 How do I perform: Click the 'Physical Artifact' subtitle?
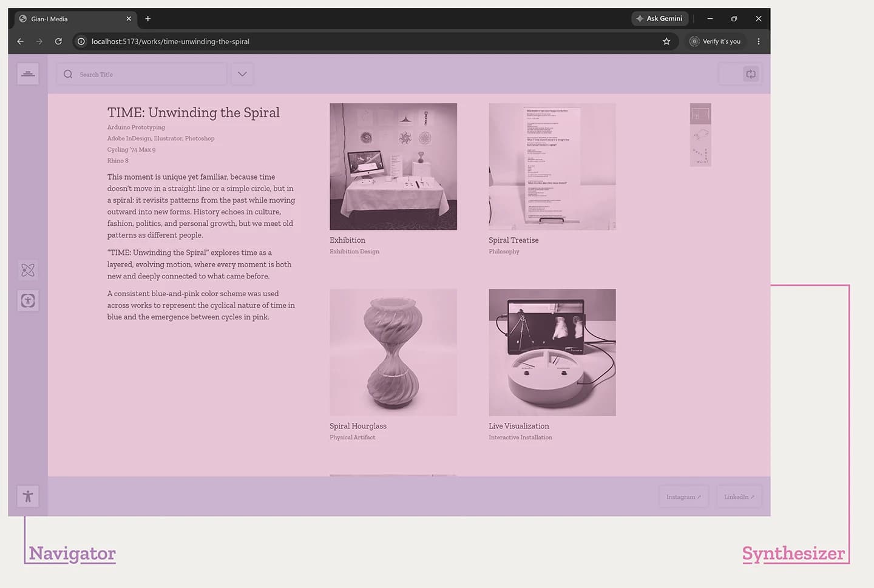[353, 437]
